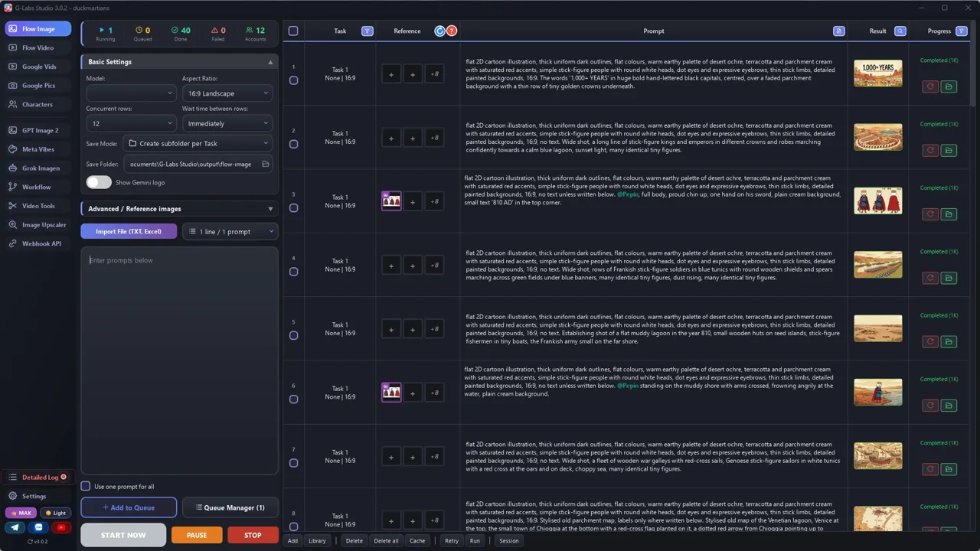Tick the select-all checkbox in table header
This screenshot has height=551, width=980.
tap(293, 31)
